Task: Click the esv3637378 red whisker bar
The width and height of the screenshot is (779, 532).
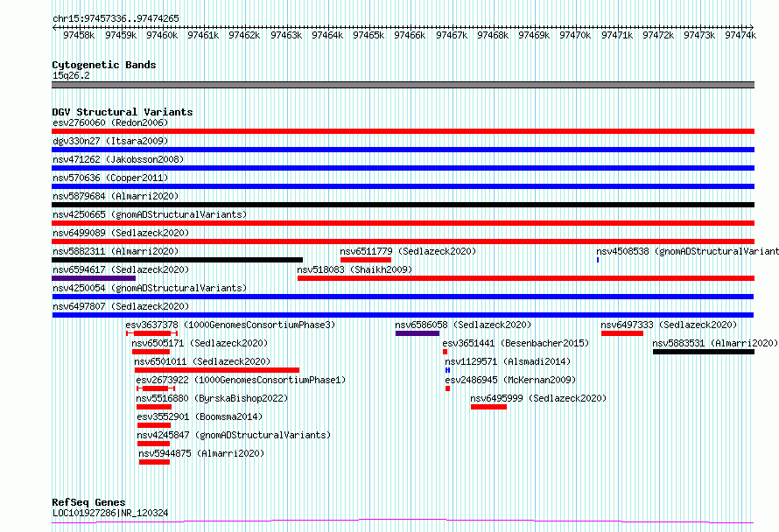Action: point(152,333)
